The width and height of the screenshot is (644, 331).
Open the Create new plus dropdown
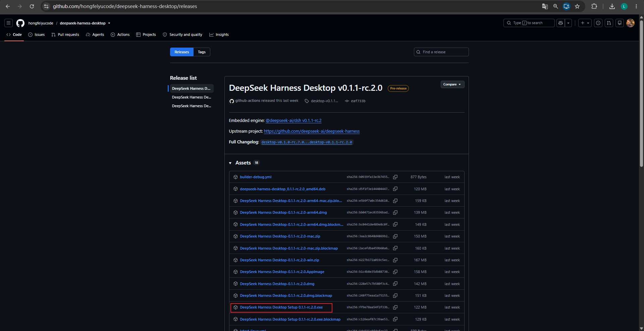585,23
